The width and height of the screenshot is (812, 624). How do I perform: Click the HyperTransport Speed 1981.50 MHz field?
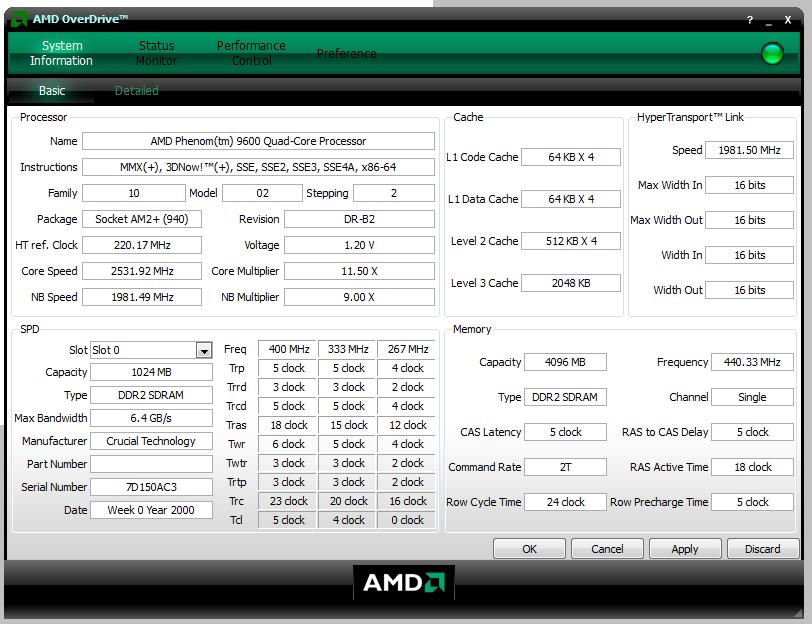pyautogui.click(x=749, y=150)
